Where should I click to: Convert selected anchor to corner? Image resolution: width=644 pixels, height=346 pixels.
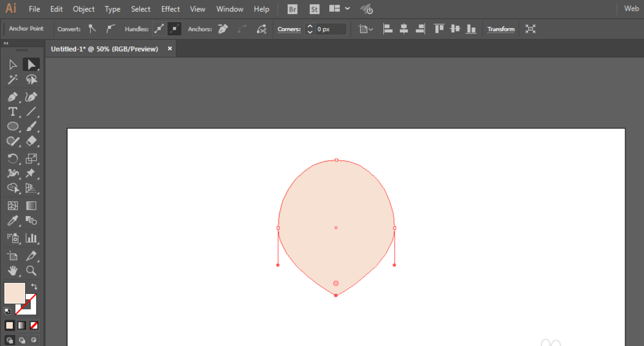[x=92, y=29]
